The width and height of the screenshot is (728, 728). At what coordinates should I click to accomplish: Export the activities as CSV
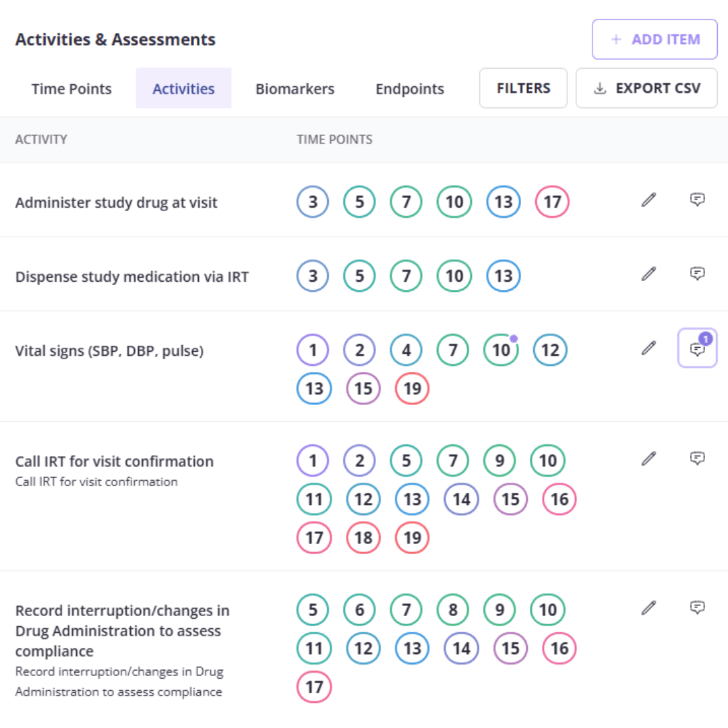pos(646,88)
